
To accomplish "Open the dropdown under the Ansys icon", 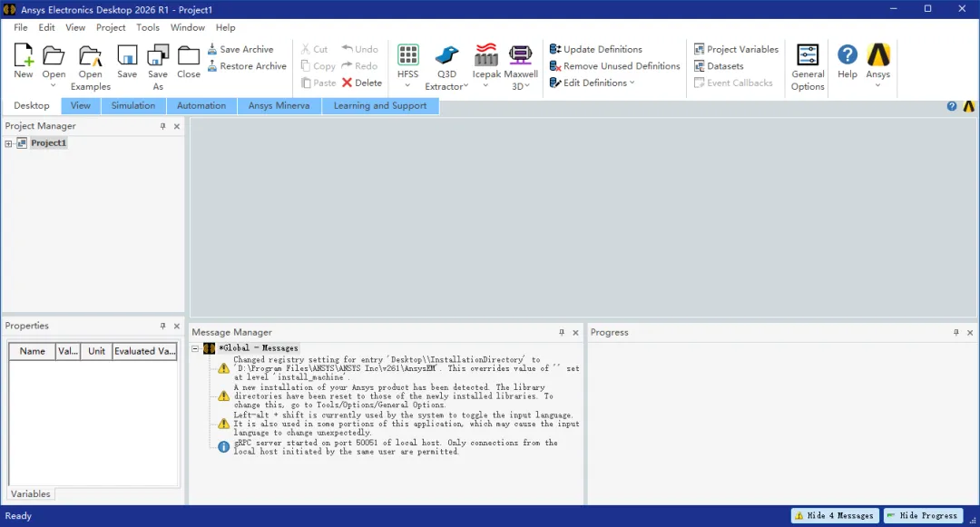I will pyautogui.click(x=877, y=85).
